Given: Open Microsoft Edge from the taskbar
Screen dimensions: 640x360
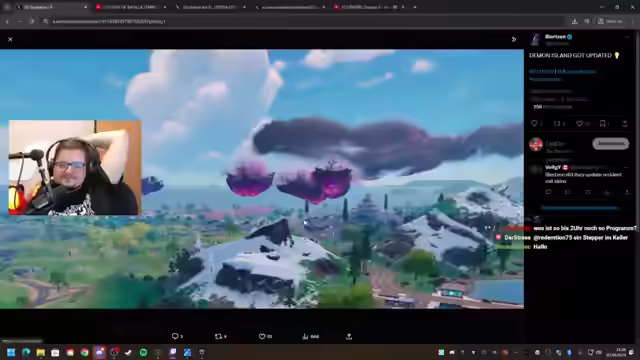Looking at the screenshot, I should [x=26, y=352].
